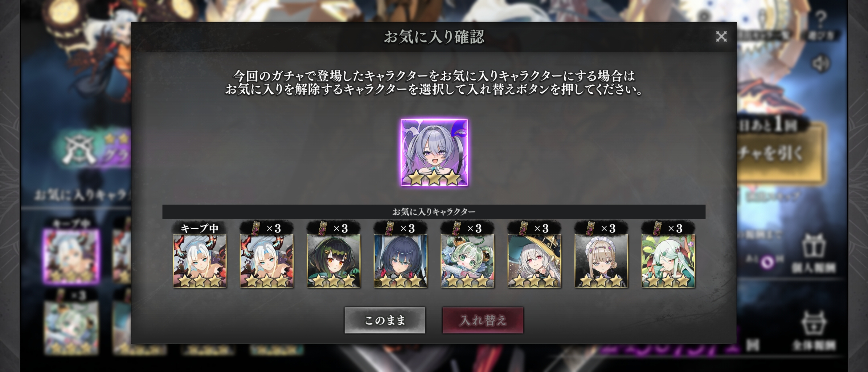Viewport: 868px width, 372px height.
Task: Click the blurred gacha pull button
Action: point(780,153)
